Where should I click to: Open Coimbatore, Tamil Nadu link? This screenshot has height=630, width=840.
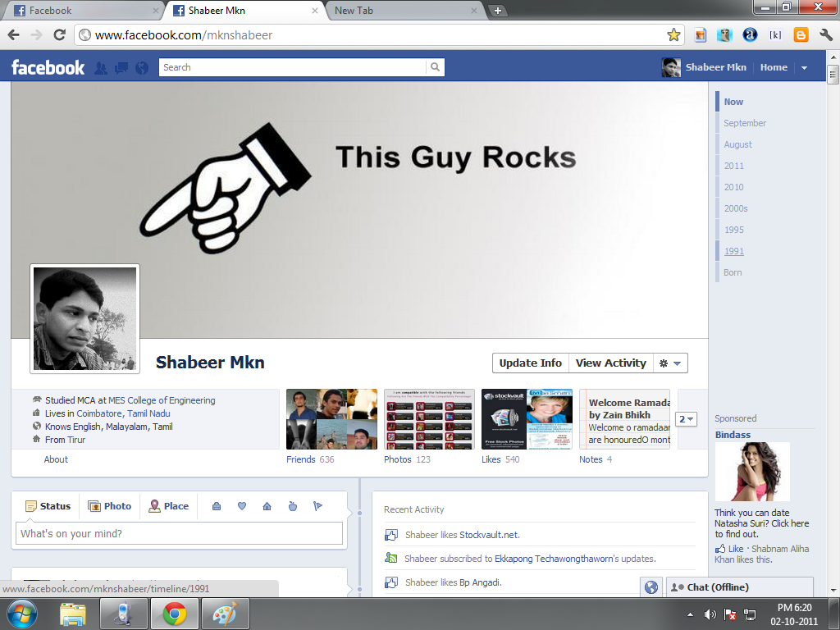[123, 413]
